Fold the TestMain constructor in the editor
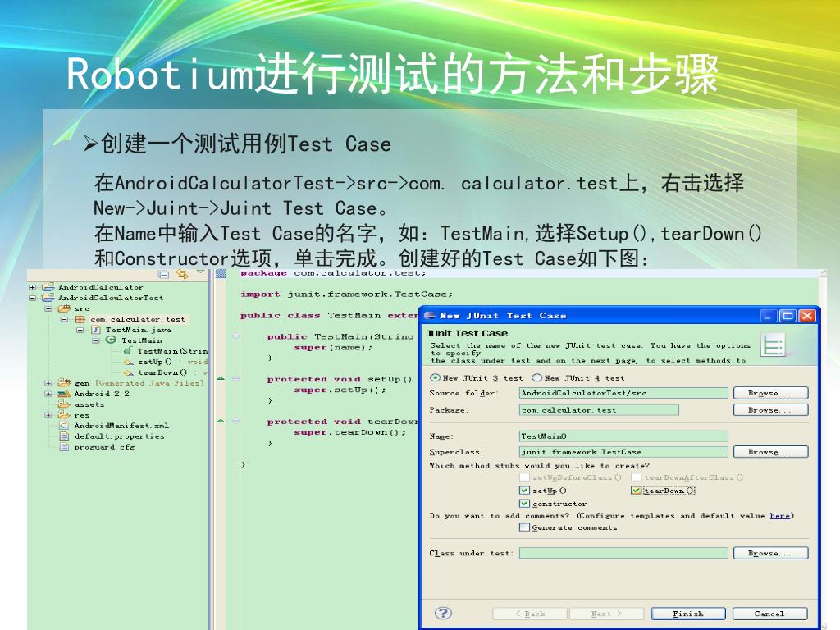Screen dimensions: 840x630 click(235, 336)
